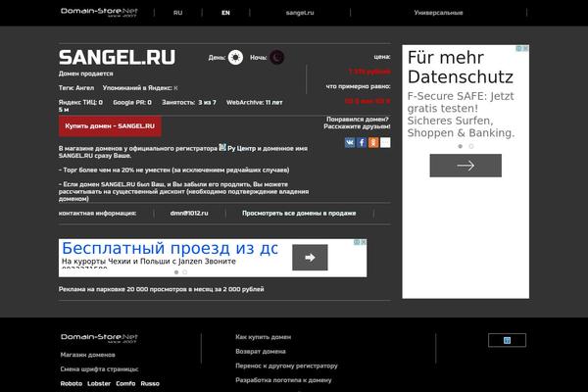The image size is (588, 392).
Task: Select second carousel dot in F-Secure ad
Action: pos(471,146)
